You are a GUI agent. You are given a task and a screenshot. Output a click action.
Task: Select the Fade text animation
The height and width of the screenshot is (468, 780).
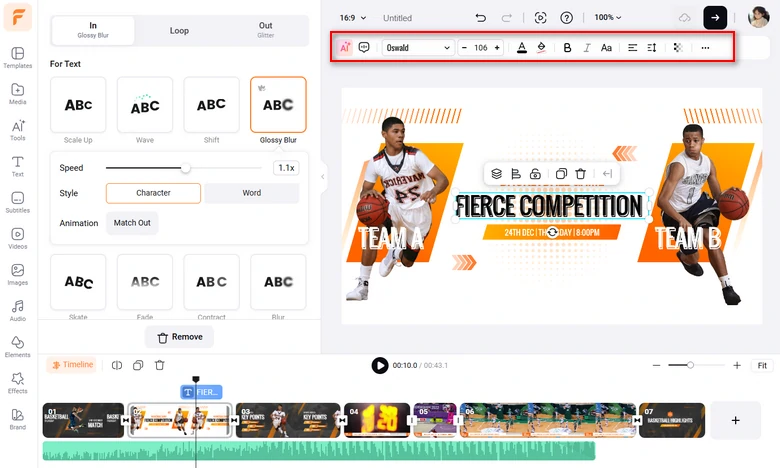[145, 282]
